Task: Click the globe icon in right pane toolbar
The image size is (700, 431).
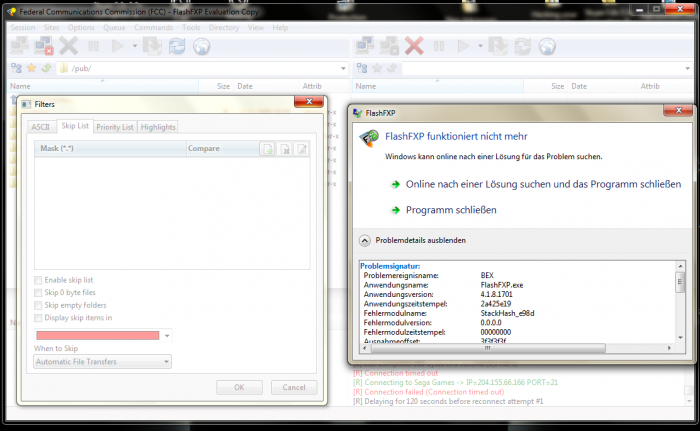Action: [x=547, y=46]
